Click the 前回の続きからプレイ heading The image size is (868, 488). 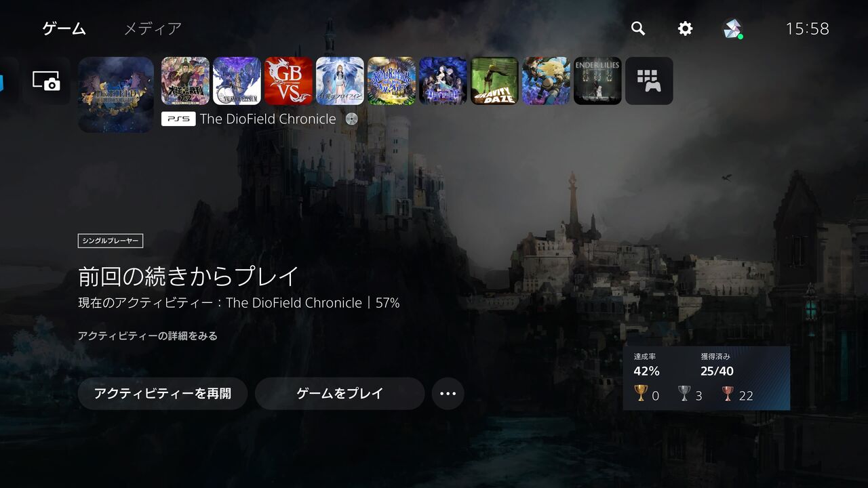click(189, 276)
